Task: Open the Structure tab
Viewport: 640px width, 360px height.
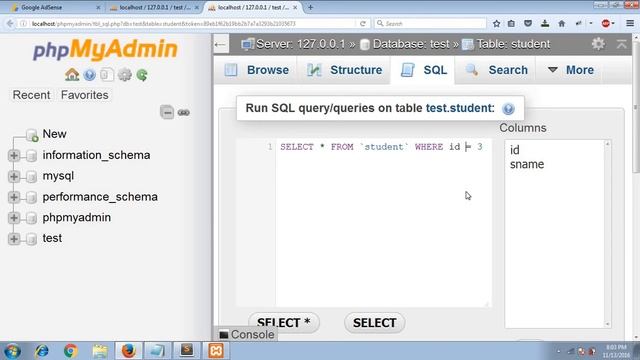Action: (344, 70)
